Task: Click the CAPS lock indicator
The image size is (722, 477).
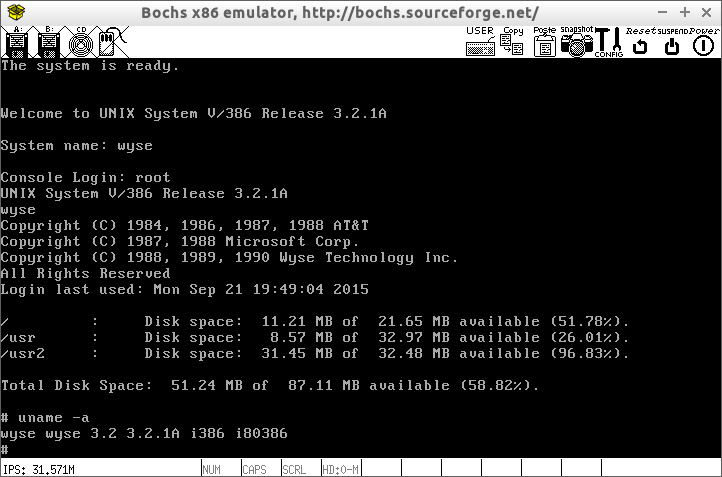Action: pos(254,469)
